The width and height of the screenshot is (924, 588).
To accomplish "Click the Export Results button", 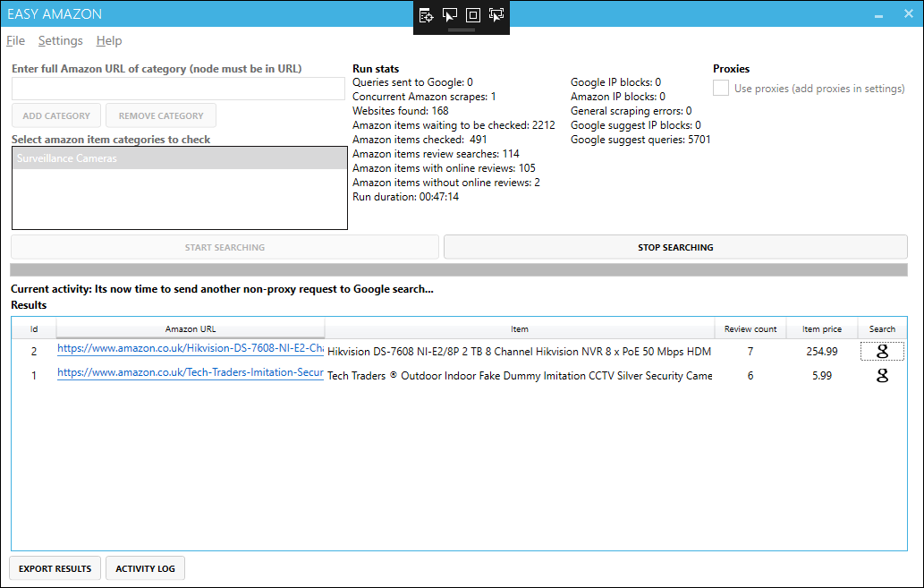I will pyautogui.click(x=55, y=568).
